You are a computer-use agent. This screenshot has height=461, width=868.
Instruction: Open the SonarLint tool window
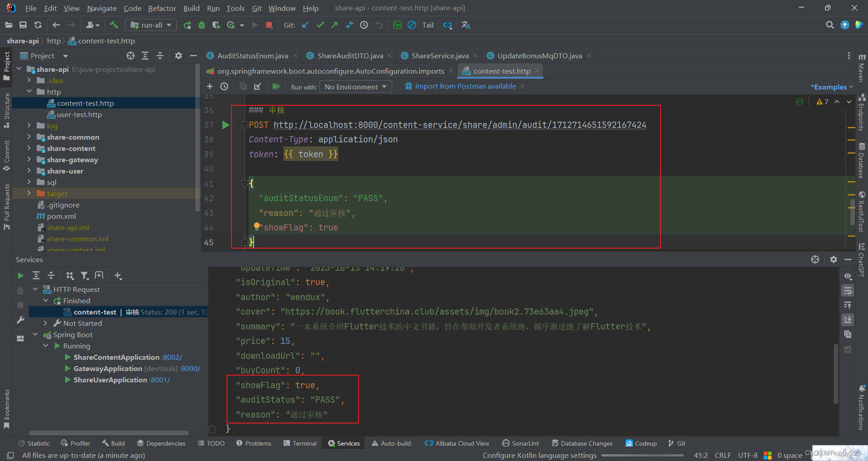coord(520,443)
